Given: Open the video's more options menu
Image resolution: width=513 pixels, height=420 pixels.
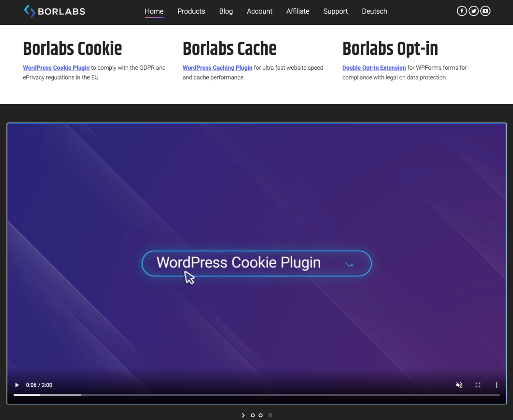Looking at the screenshot, I should click(x=497, y=385).
